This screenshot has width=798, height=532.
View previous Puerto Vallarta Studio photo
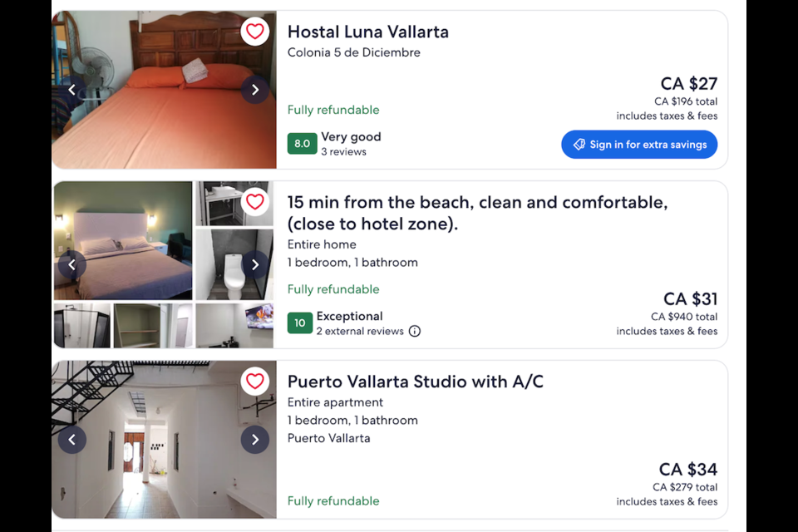click(x=71, y=440)
